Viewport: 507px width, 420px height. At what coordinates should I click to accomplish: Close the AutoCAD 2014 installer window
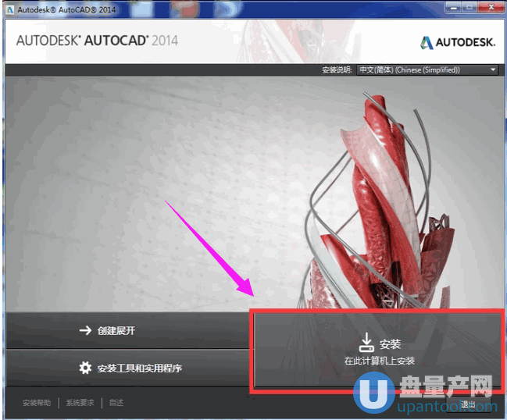pyautogui.click(x=491, y=7)
